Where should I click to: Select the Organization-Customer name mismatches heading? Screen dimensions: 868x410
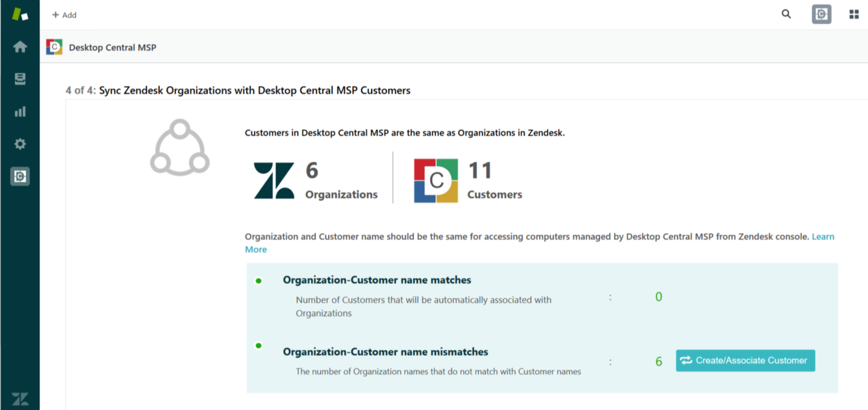[385, 352]
